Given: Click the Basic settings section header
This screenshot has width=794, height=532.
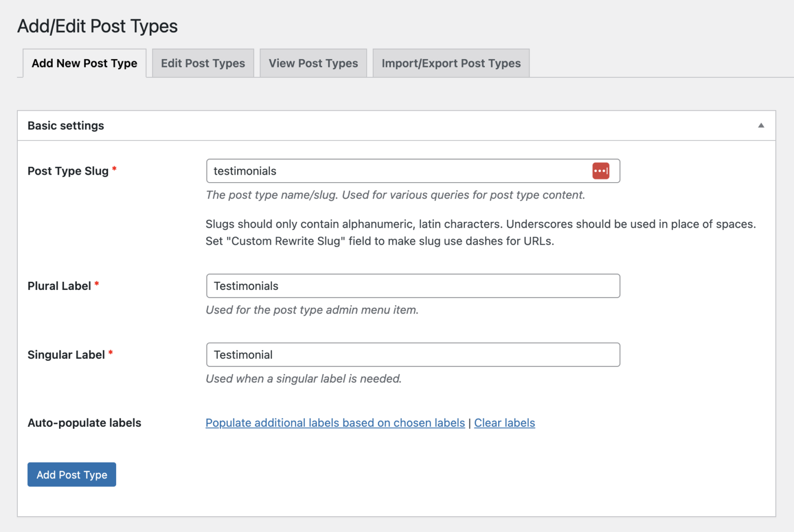Looking at the screenshot, I should (x=66, y=126).
